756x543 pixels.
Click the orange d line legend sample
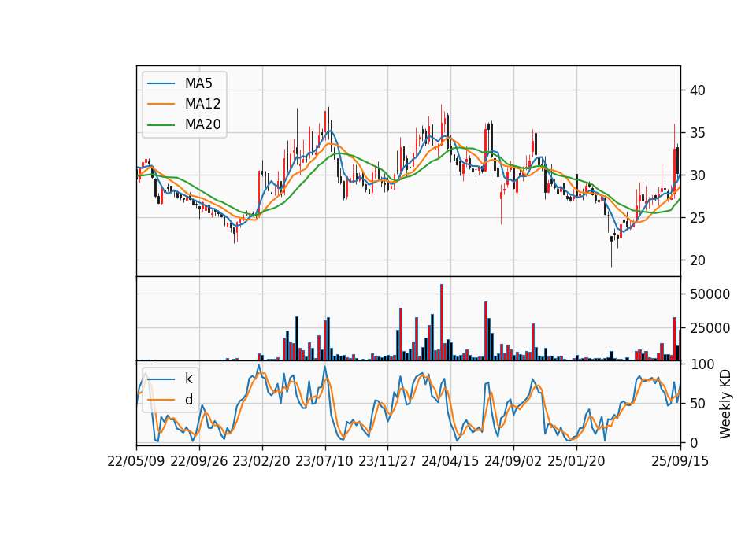[161, 400]
